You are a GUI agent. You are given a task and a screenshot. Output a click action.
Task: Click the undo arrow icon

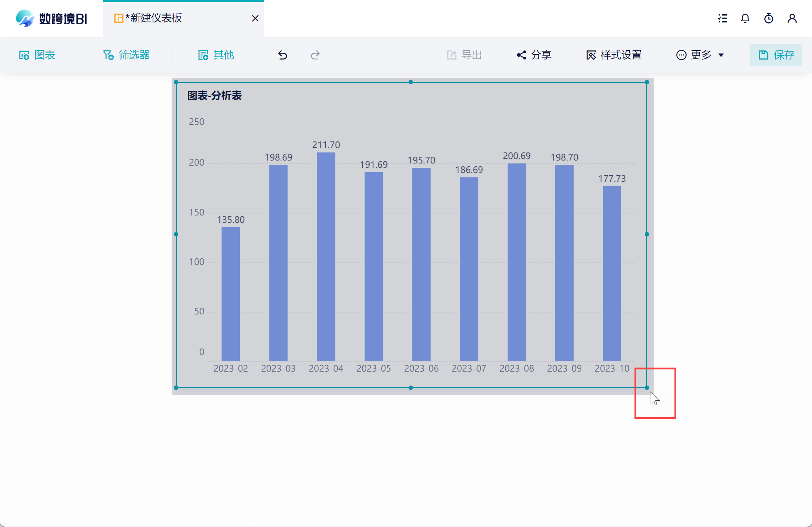click(x=282, y=55)
